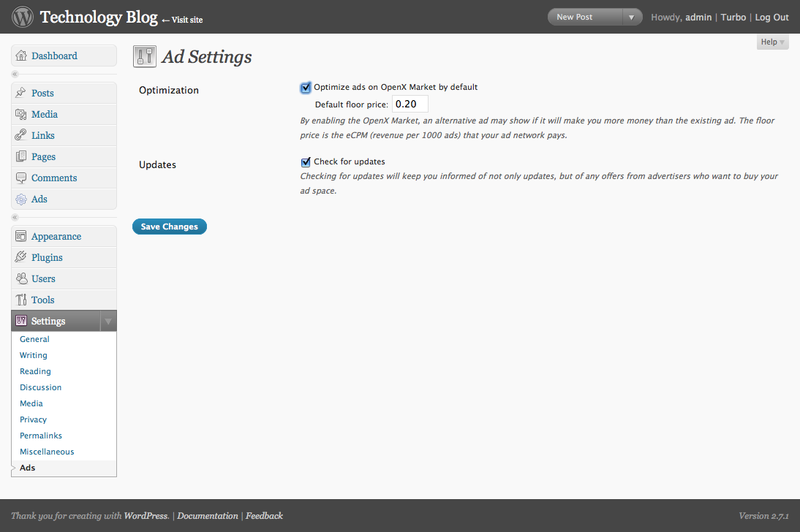Open the New Post dropdown arrow
The image size is (800, 532).
[631, 18]
